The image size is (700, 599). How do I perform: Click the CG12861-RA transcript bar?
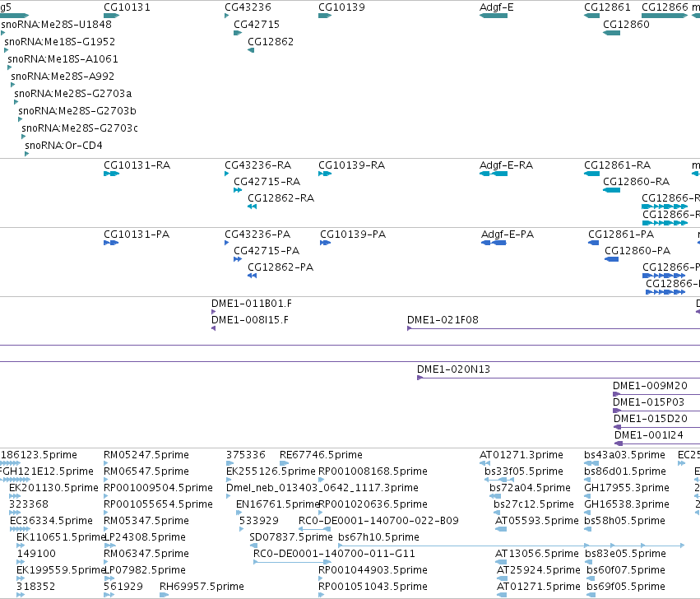tap(591, 174)
